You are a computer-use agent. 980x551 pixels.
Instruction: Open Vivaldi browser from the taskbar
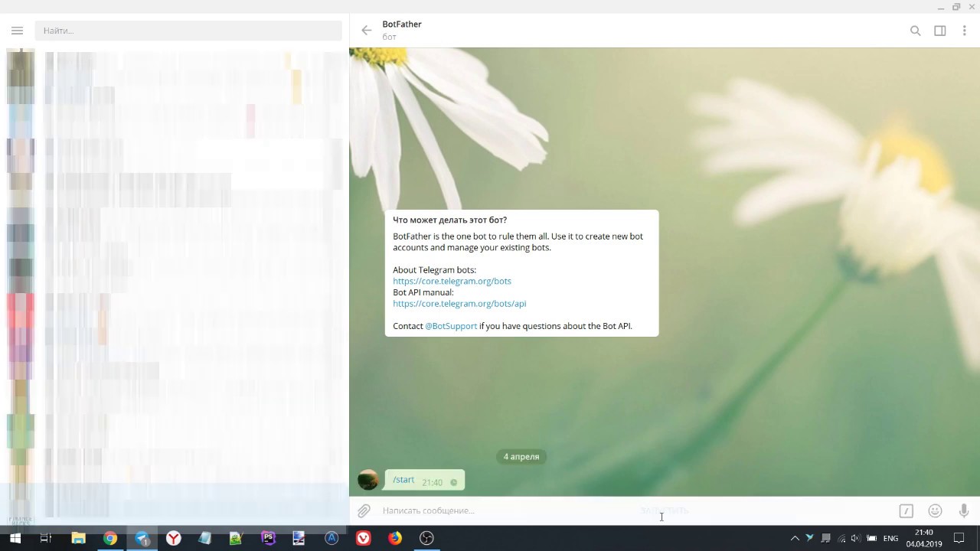tap(363, 538)
